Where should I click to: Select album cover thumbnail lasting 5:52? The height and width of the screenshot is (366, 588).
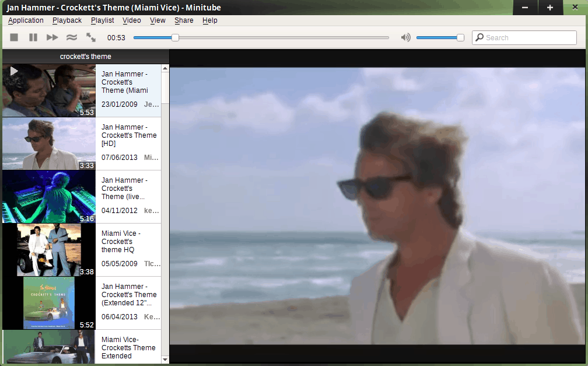[49, 303]
